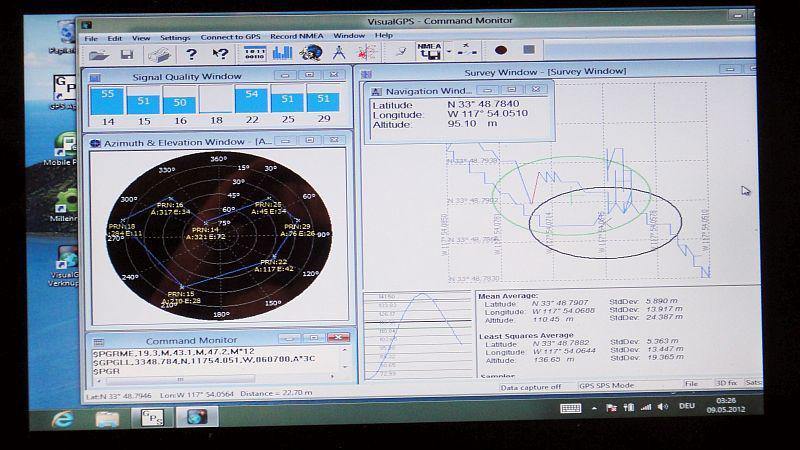Open the on-screen keyboard tray icon
The image size is (800, 450).
coord(570,408)
